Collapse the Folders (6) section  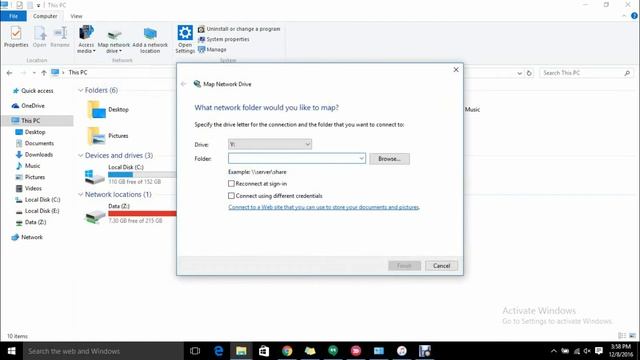[80, 90]
